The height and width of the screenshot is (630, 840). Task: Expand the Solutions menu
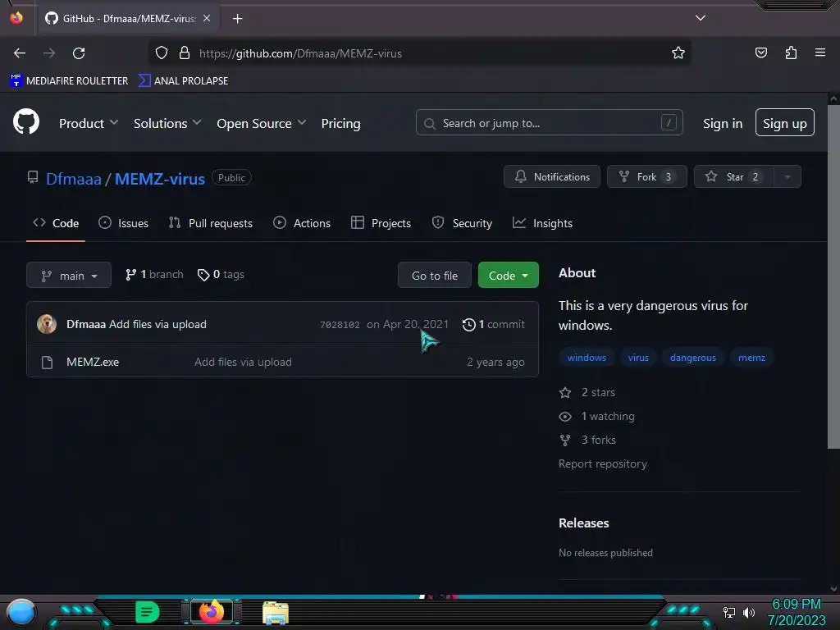(x=167, y=123)
